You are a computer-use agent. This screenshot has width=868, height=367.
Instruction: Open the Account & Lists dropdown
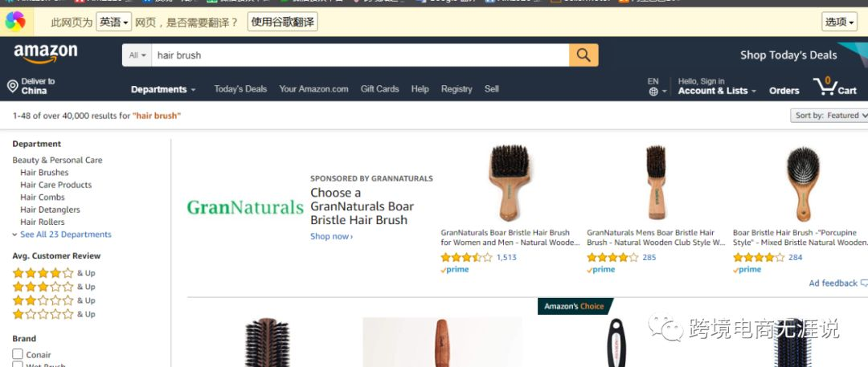click(x=717, y=91)
